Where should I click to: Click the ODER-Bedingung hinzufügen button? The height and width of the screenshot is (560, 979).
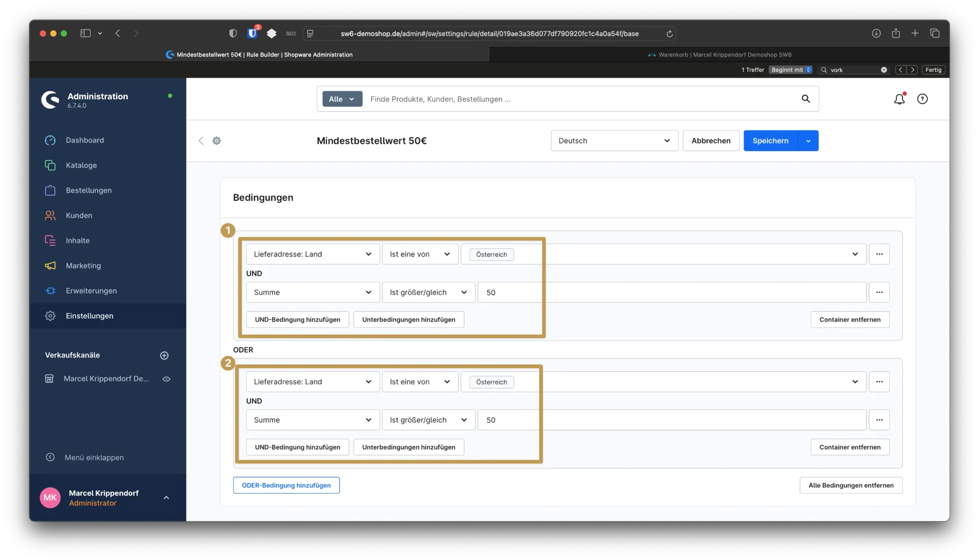click(286, 485)
